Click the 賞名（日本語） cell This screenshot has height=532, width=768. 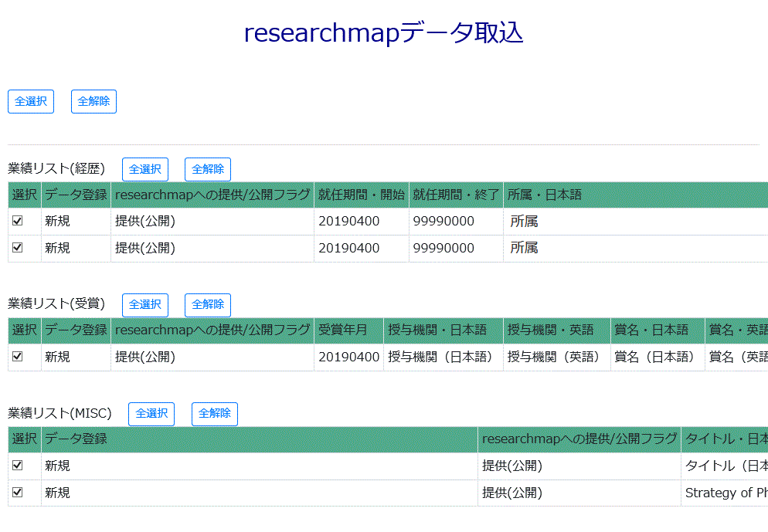pos(658,357)
